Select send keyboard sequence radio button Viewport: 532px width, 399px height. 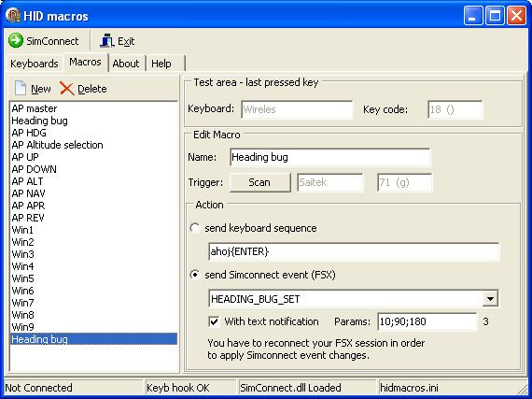(x=195, y=228)
